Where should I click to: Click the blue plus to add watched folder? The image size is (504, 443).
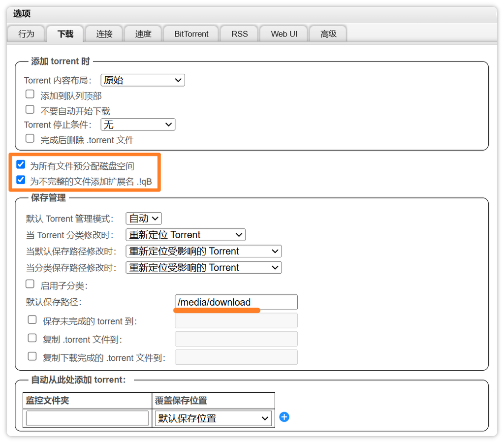click(x=284, y=417)
